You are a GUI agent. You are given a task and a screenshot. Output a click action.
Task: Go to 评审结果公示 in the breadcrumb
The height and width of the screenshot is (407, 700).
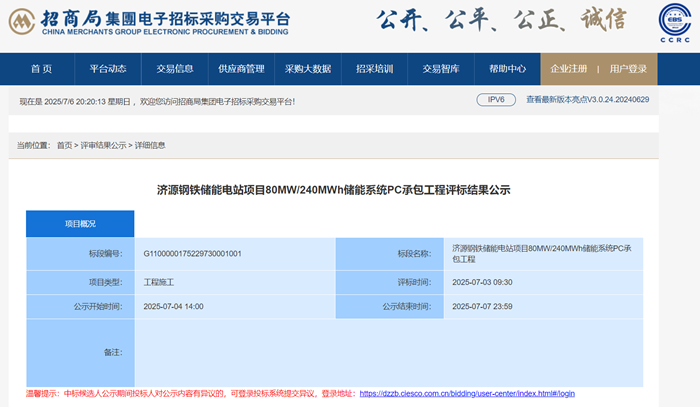pyautogui.click(x=104, y=145)
